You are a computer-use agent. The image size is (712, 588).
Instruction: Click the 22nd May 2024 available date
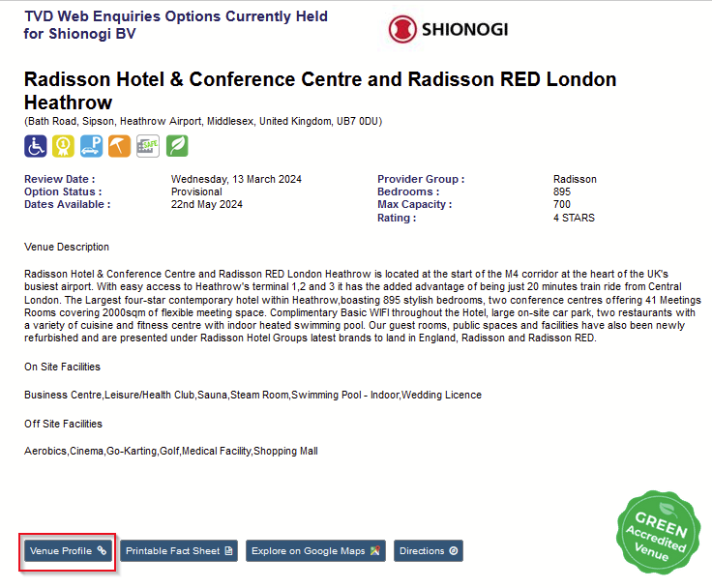pyautogui.click(x=207, y=204)
